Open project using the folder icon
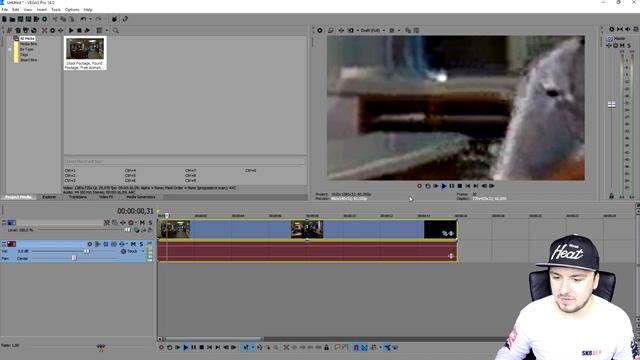Viewport: 640px width, 360px height. click(12, 19)
